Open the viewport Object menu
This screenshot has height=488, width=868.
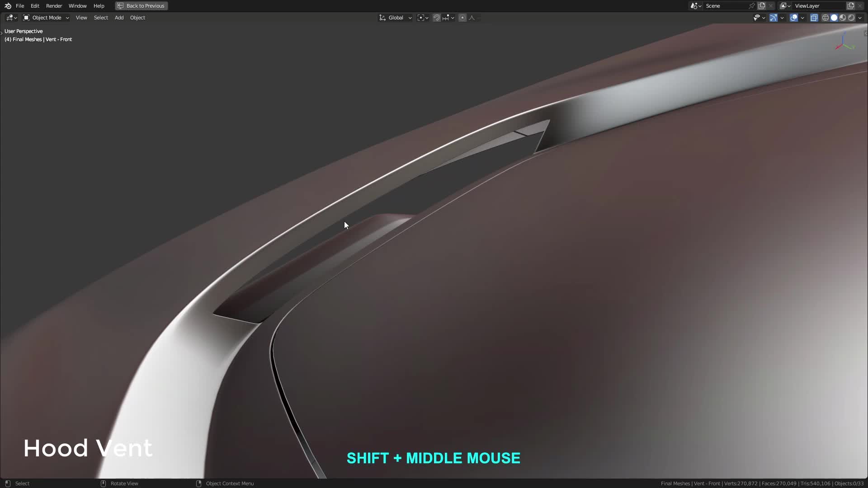click(x=137, y=18)
